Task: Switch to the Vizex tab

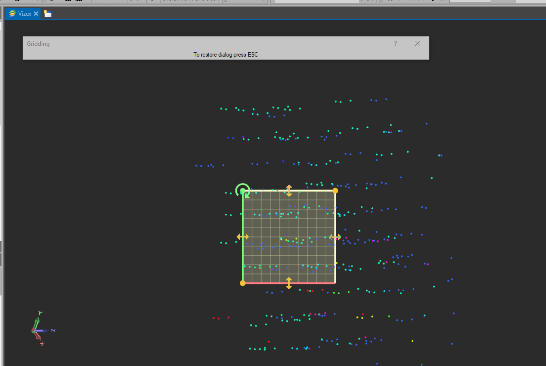Action: 23,14
